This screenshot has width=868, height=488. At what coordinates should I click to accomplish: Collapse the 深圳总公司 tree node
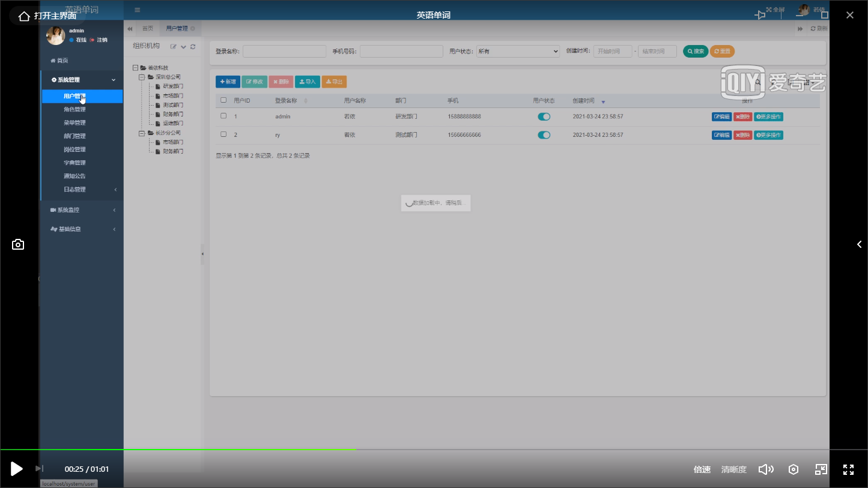(142, 77)
